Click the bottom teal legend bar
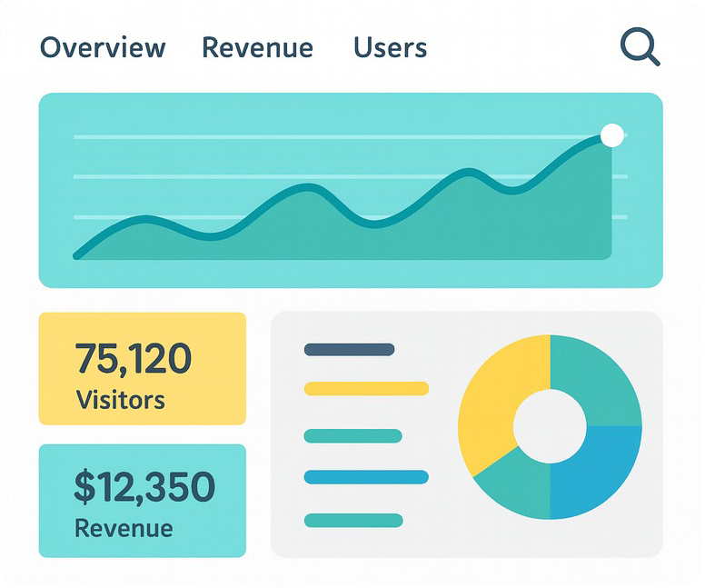Viewport: 705px width, 588px height. pyautogui.click(x=352, y=521)
